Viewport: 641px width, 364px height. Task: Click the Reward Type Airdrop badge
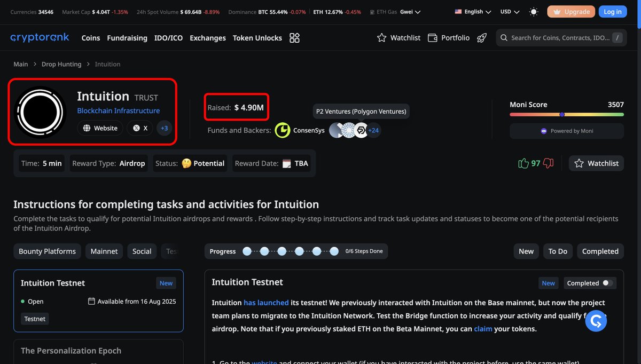pos(109,163)
